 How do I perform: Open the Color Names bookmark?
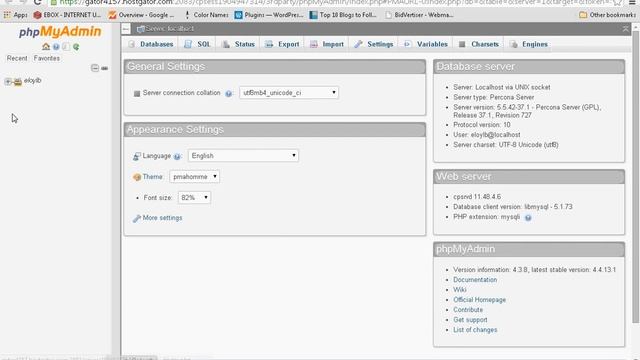coord(207,15)
